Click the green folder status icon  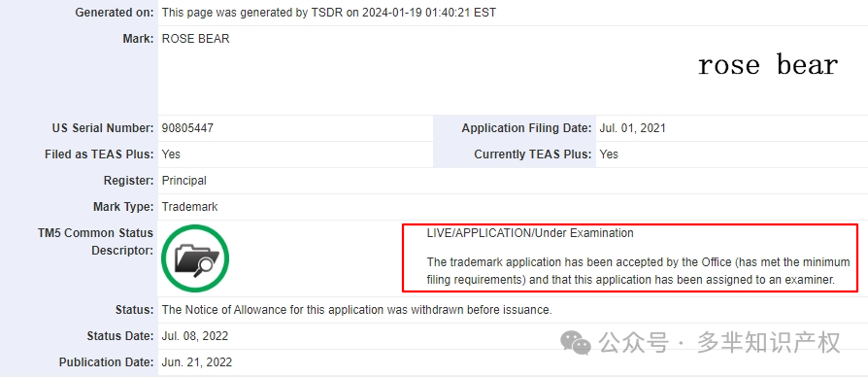[x=195, y=258]
